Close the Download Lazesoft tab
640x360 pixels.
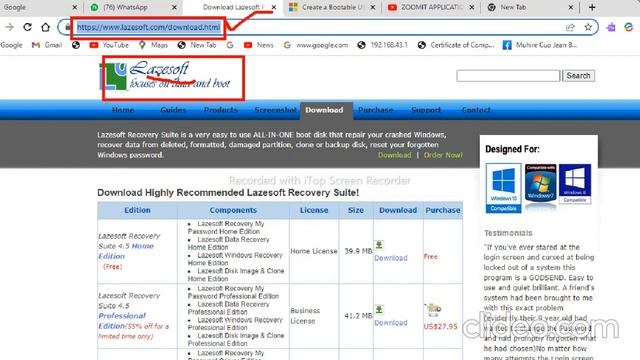(x=274, y=7)
